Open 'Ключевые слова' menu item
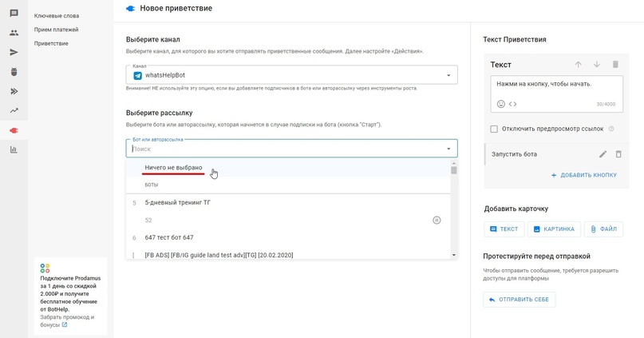This screenshot has width=644, height=338. coord(57,16)
